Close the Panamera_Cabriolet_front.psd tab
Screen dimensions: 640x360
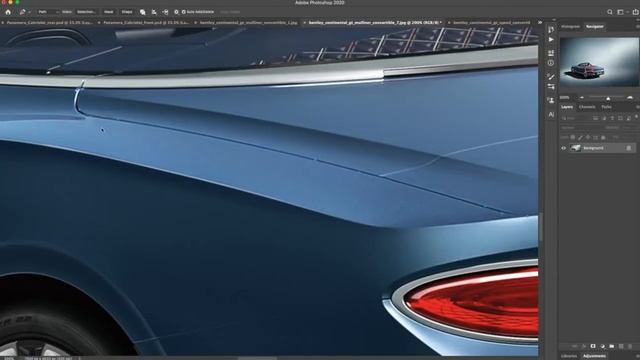[99, 23]
